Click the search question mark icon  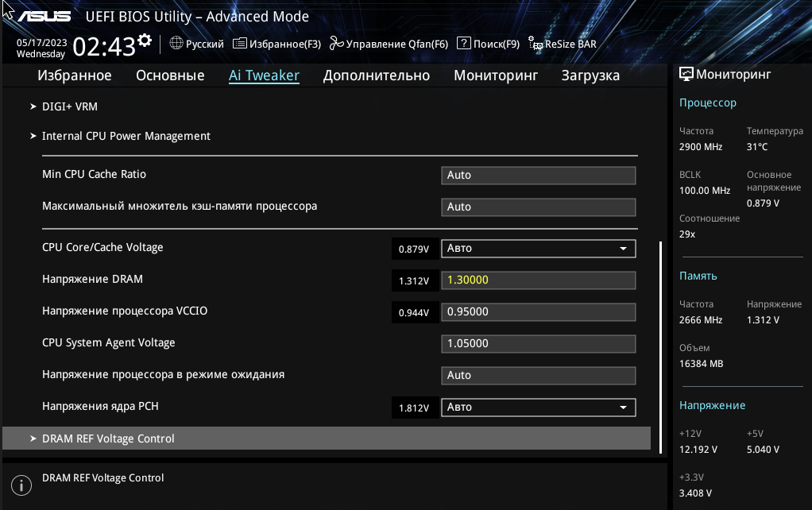pos(463,43)
